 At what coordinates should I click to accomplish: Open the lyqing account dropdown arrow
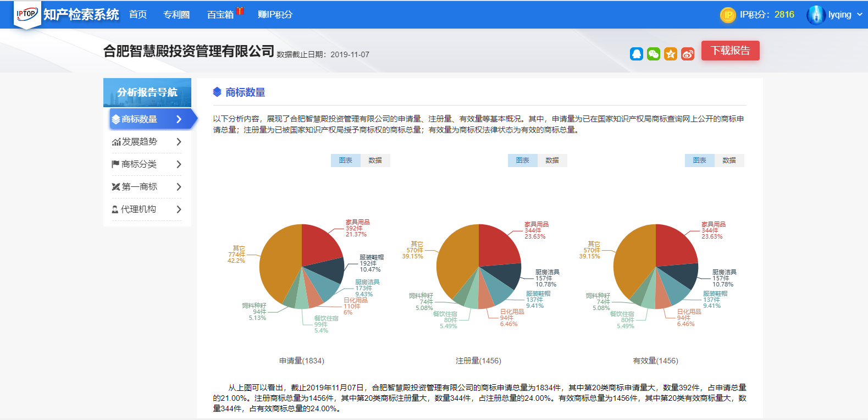point(860,15)
